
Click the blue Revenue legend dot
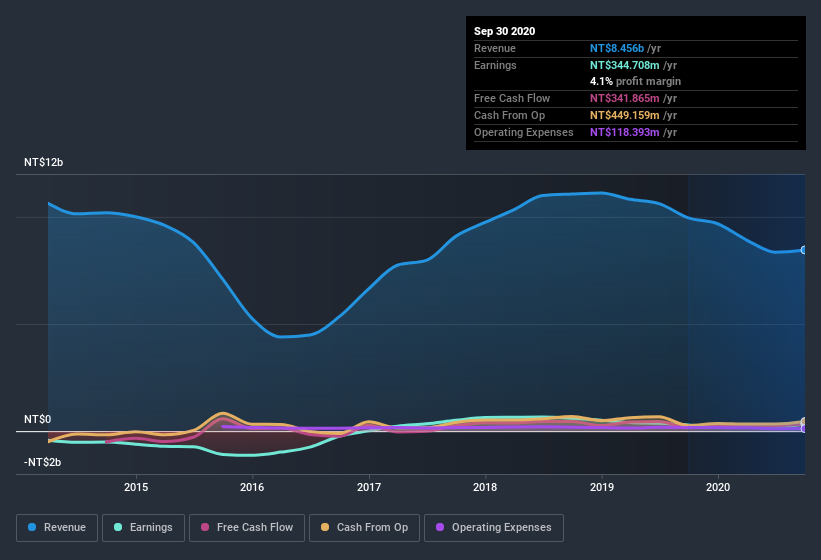pyautogui.click(x=32, y=527)
